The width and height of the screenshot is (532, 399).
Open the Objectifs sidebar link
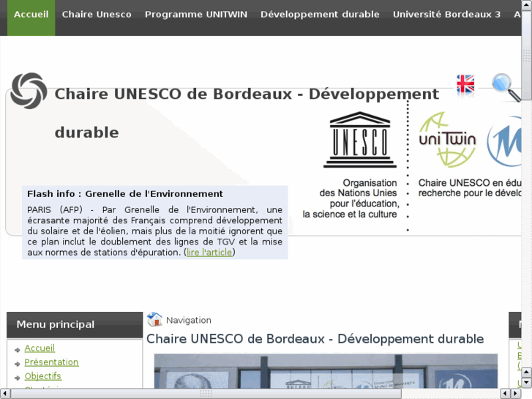coord(42,376)
